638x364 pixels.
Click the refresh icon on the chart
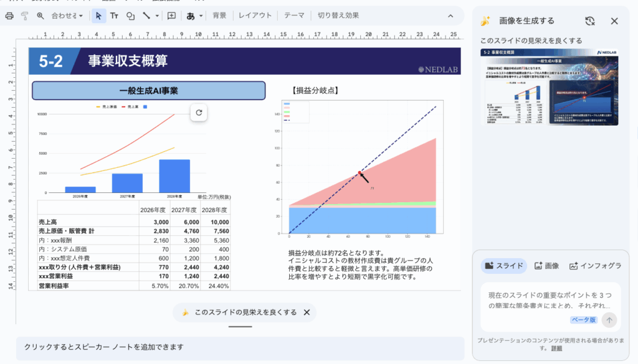click(x=199, y=113)
